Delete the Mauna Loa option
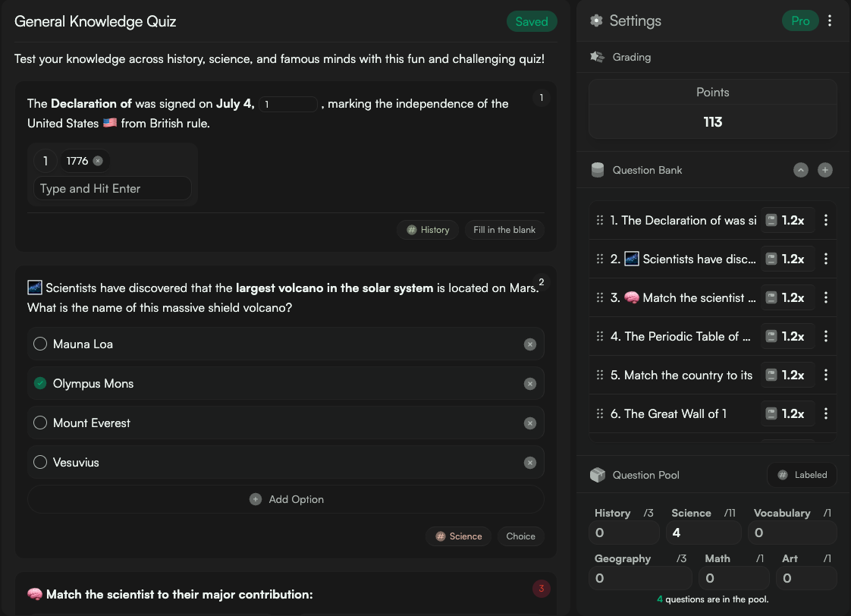 point(529,344)
